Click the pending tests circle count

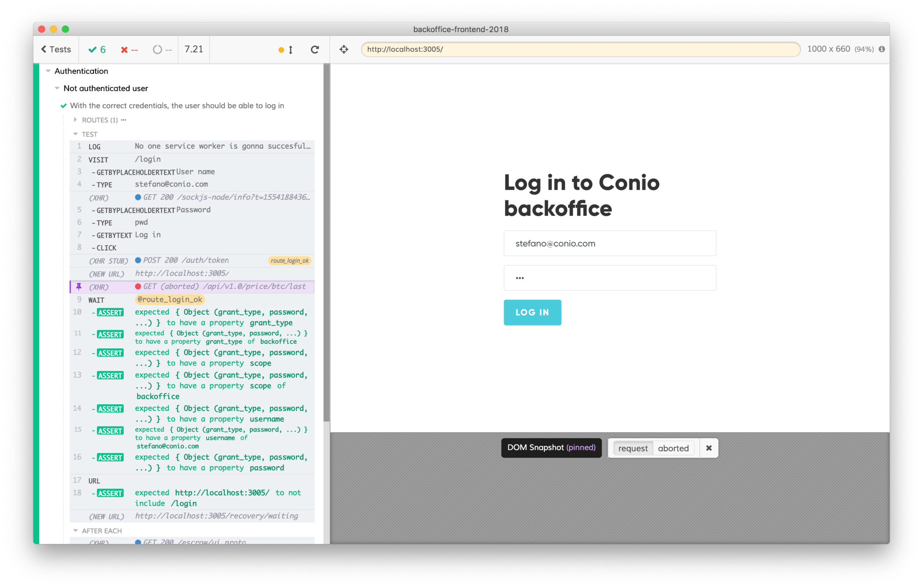click(x=162, y=50)
